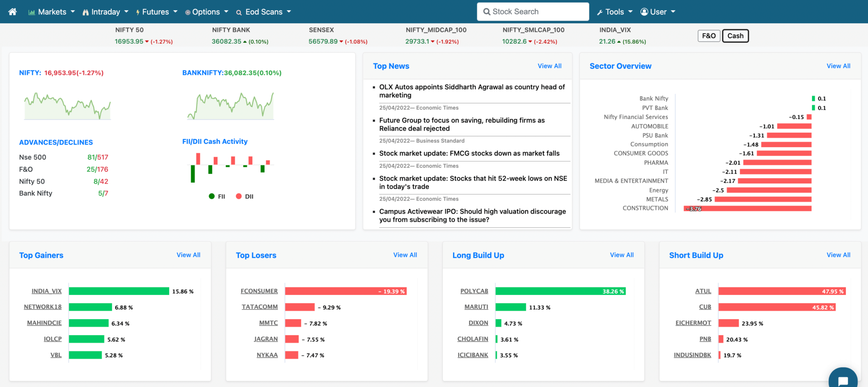Open the Eod Scans dropdown
The width and height of the screenshot is (868, 387).
point(263,11)
